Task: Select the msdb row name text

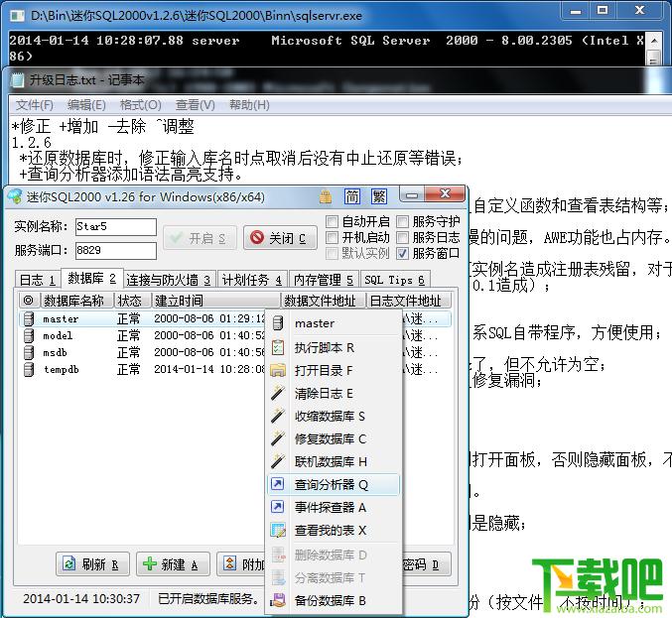Action: 55,352
